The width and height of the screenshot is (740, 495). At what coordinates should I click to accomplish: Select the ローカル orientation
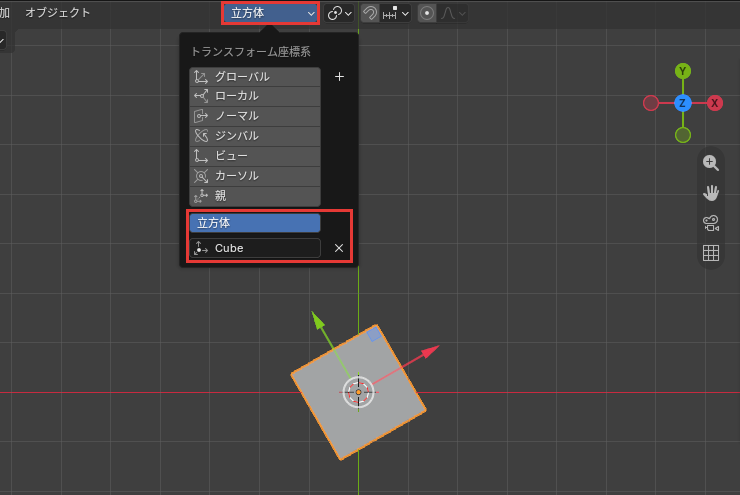pos(255,96)
